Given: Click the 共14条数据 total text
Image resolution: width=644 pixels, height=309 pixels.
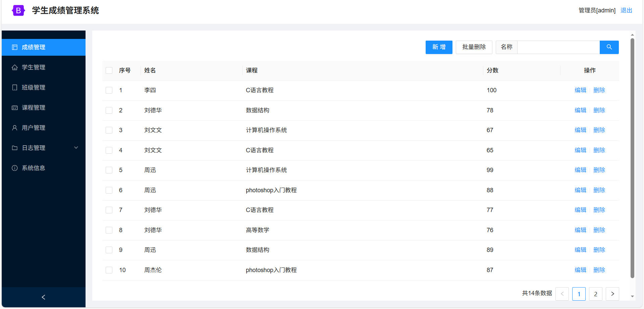Looking at the screenshot, I should 537,293.
